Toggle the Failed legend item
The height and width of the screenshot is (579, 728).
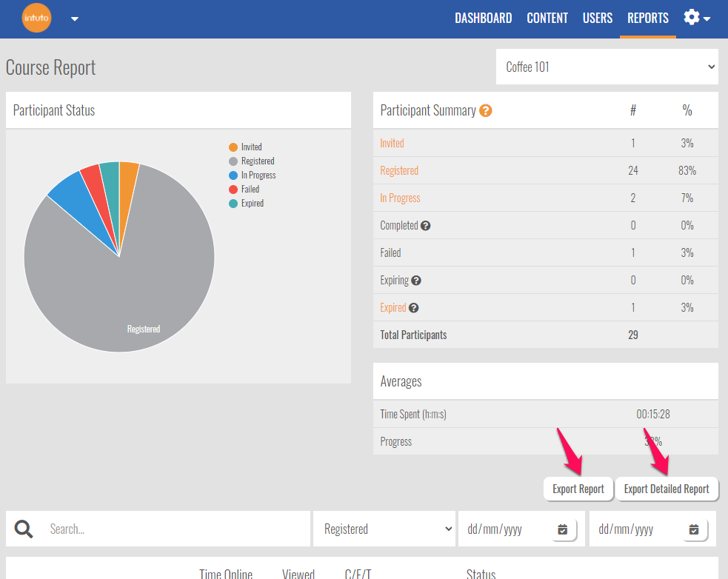250,190
